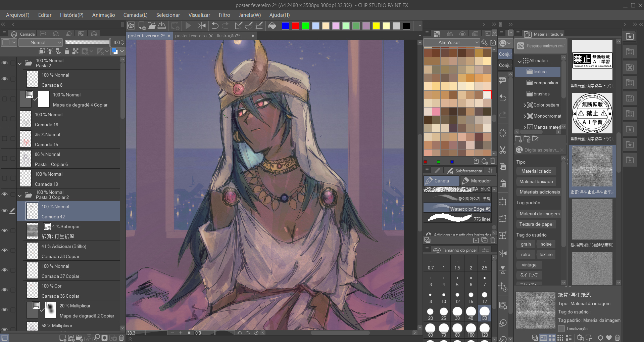Pick the red swatch in the toolbar
Image resolution: width=644 pixels, height=342 pixels.
295,26
